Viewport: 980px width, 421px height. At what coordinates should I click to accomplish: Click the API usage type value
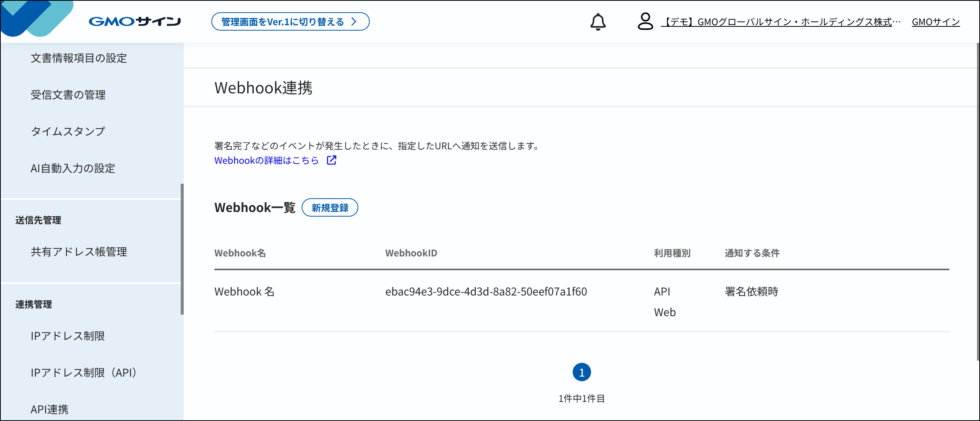pos(662,292)
